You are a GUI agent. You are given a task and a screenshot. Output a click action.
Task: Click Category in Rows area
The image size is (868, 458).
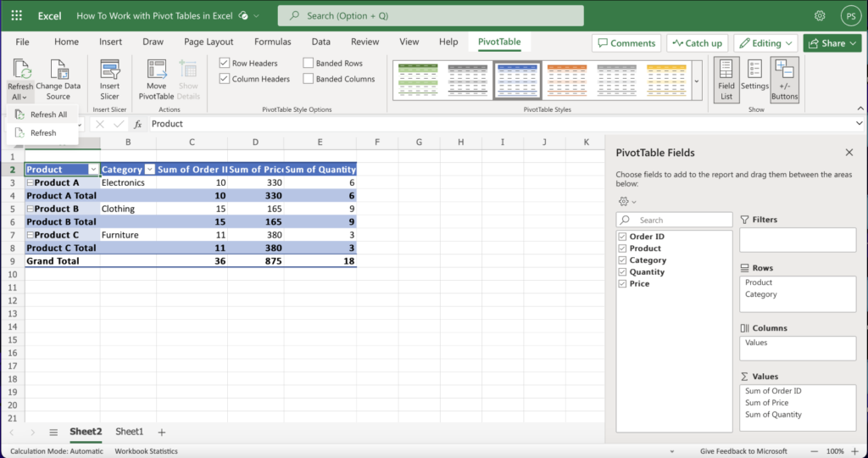[760, 294]
